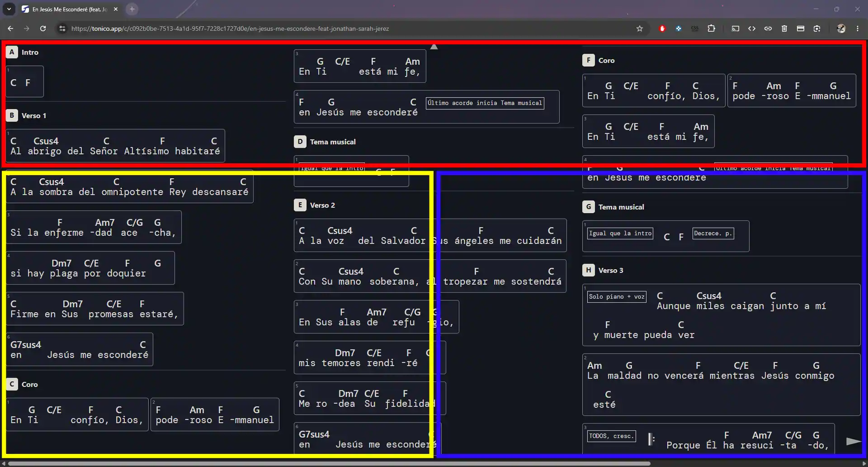Click the screenshot capture extension icon

point(817,29)
